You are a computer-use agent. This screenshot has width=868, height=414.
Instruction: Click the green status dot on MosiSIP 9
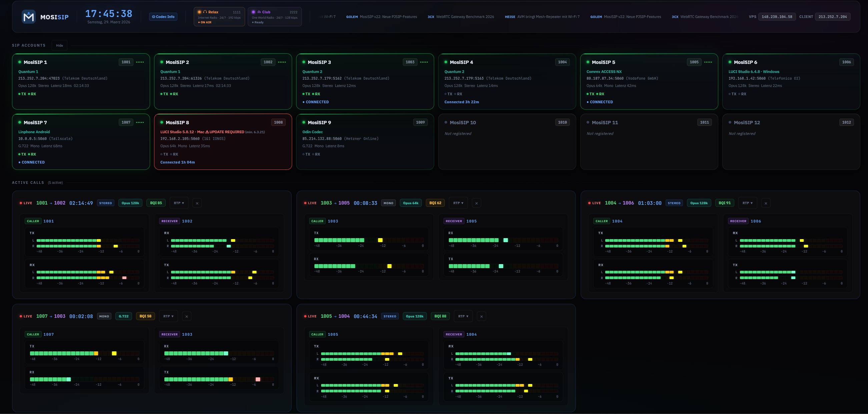pos(304,123)
